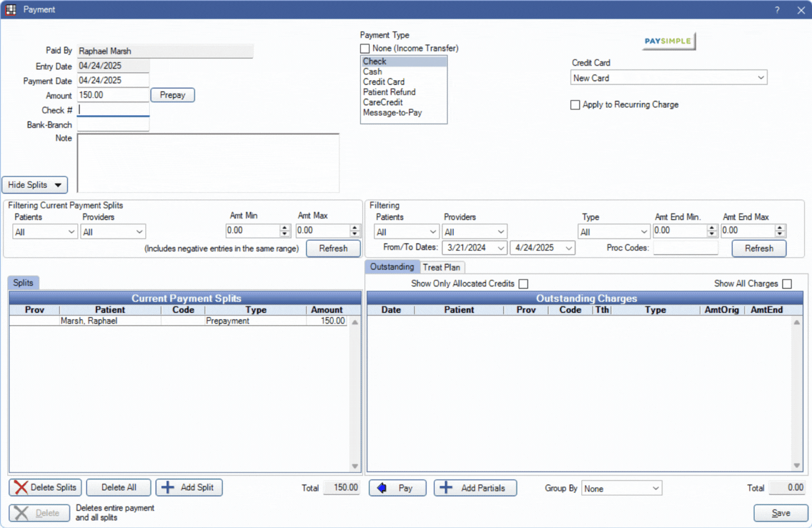Viewport: 812px width, 528px height.
Task: Click into the Check # input field
Action: pos(113,110)
